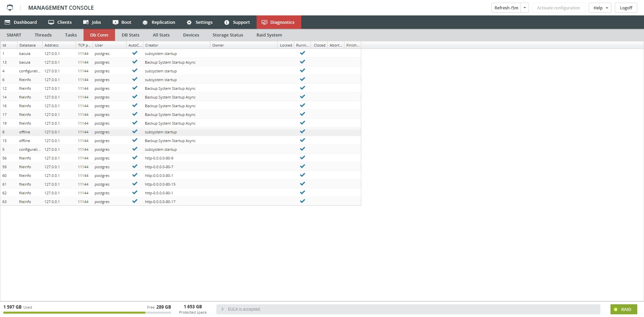Switch to the Tasks tab
Viewport: 644px width, 317px height.
click(x=71, y=35)
